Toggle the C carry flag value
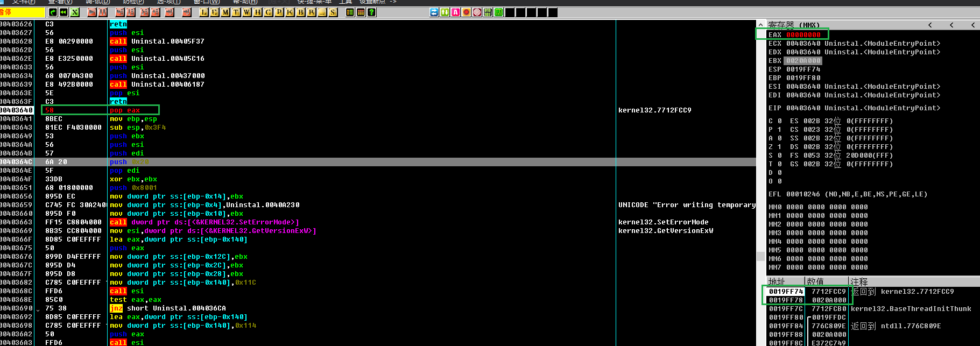Screen dimensions: 980x346 coord(779,121)
